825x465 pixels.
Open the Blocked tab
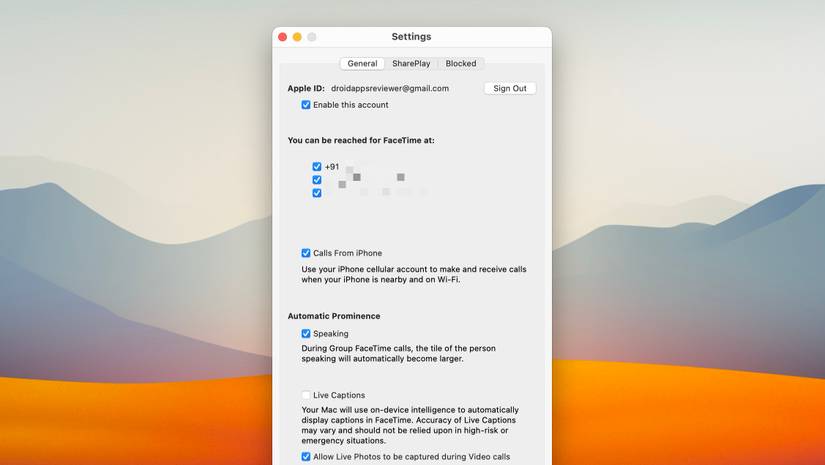460,64
